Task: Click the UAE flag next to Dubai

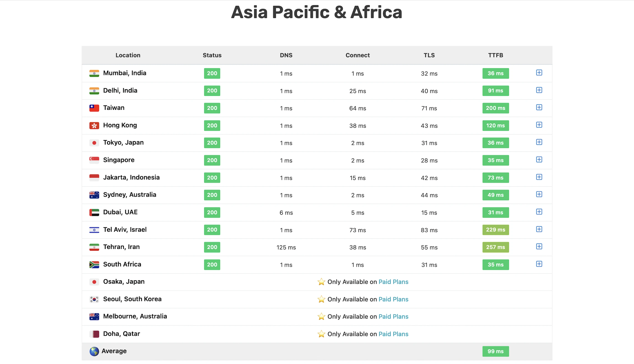Action: click(94, 212)
